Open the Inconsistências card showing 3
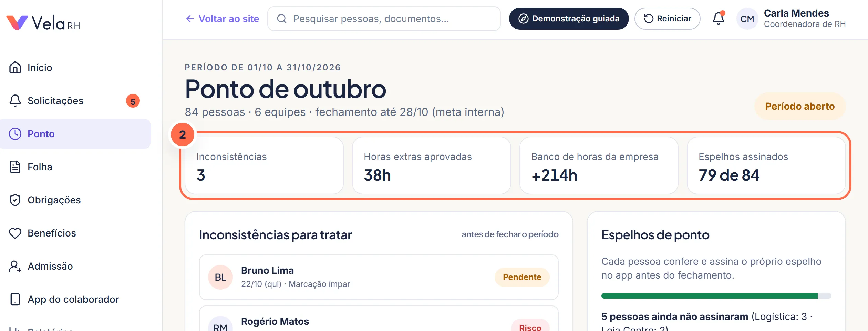The image size is (868, 331). pos(264,165)
